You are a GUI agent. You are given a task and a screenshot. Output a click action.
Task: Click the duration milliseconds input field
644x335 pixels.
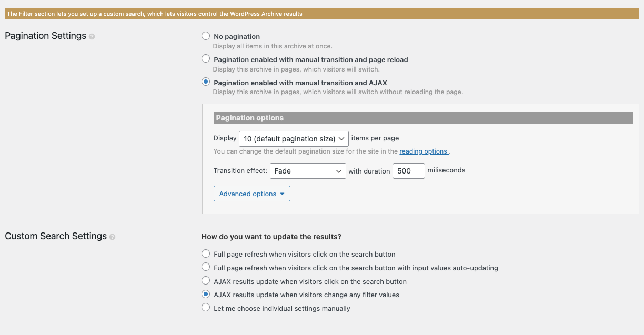tap(408, 171)
